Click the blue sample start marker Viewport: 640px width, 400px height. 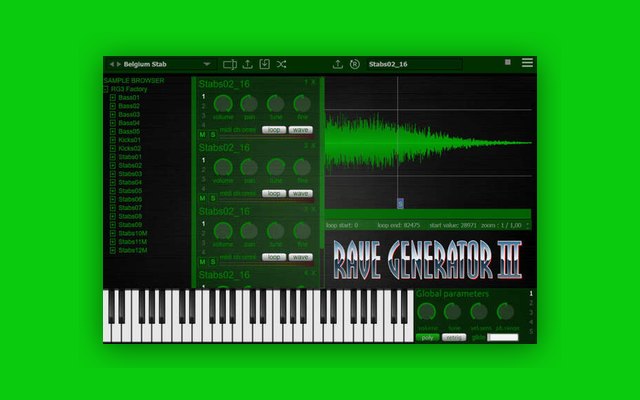(x=400, y=203)
